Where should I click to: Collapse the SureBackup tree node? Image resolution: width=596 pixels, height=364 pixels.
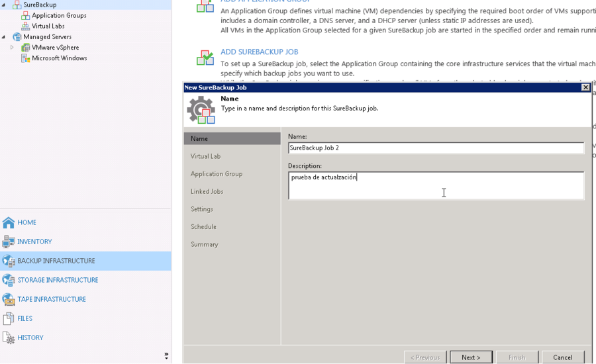click(x=4, y=5)
